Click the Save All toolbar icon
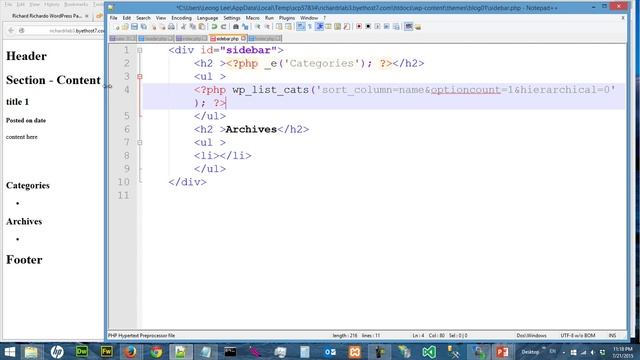640x360 pixels. click(144, 27)
